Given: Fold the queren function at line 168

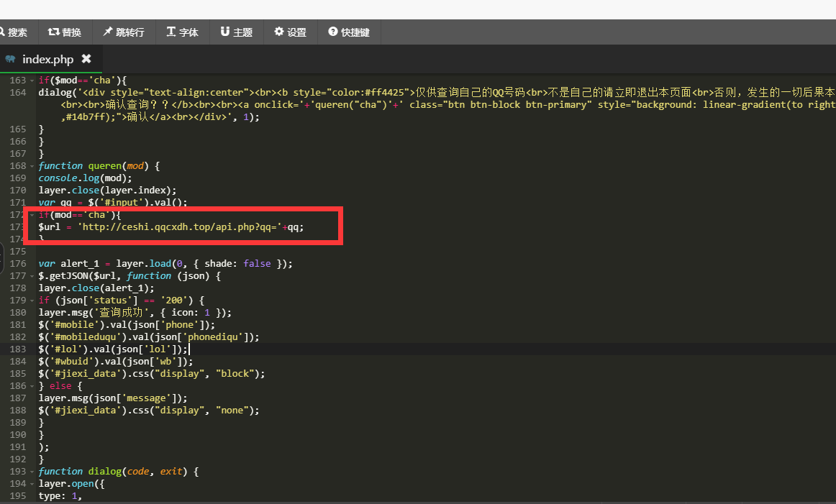Looking at the screenshot, I should tap(32, 166).
